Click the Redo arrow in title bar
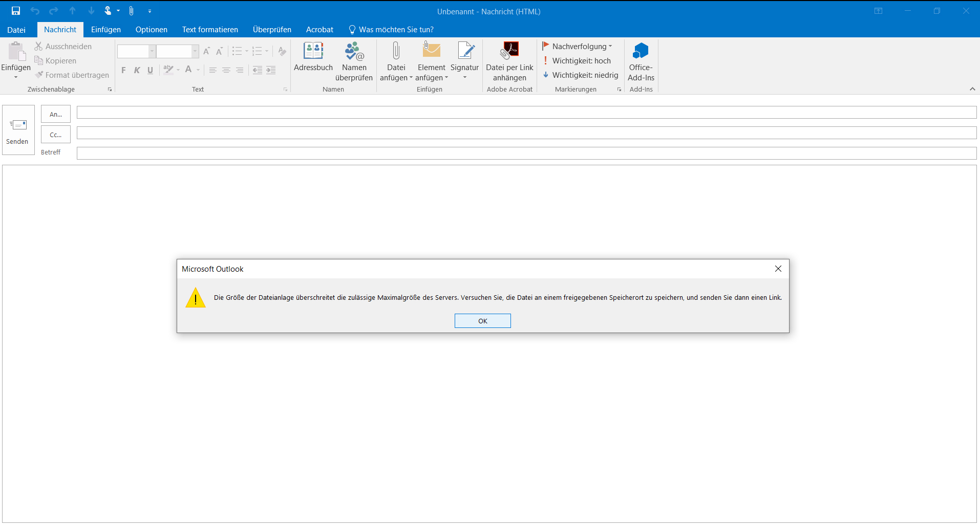This screenshot has height=528, width=980. (54, 11)
